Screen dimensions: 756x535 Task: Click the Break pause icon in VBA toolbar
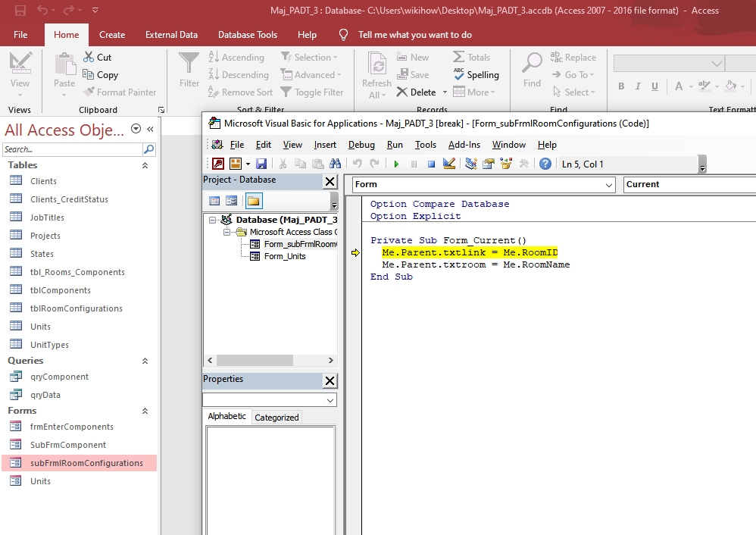(414, 164)
